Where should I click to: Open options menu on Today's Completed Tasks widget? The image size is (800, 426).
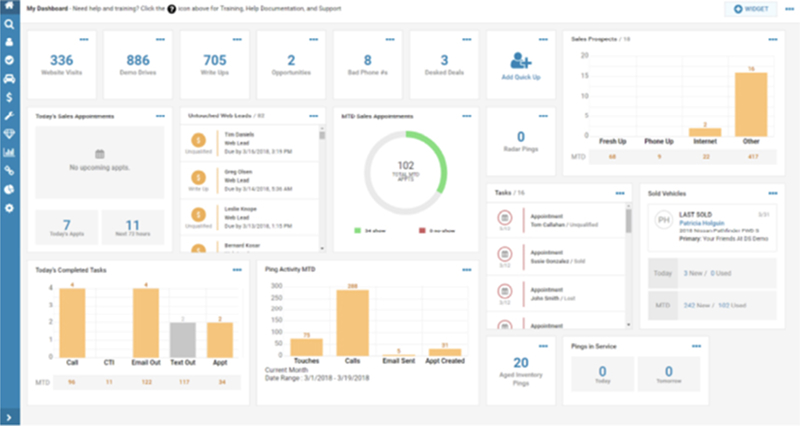pos(237,270)
